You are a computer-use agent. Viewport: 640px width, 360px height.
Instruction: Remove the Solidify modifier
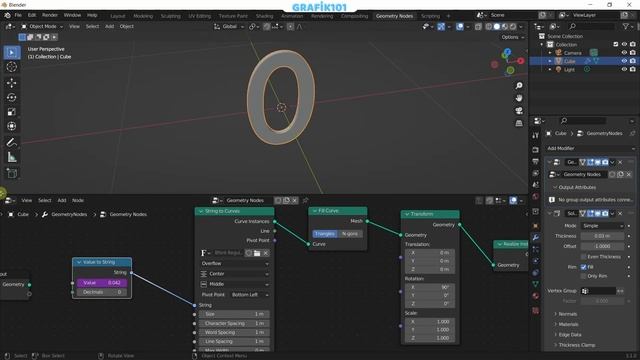[x=620, y=213]
